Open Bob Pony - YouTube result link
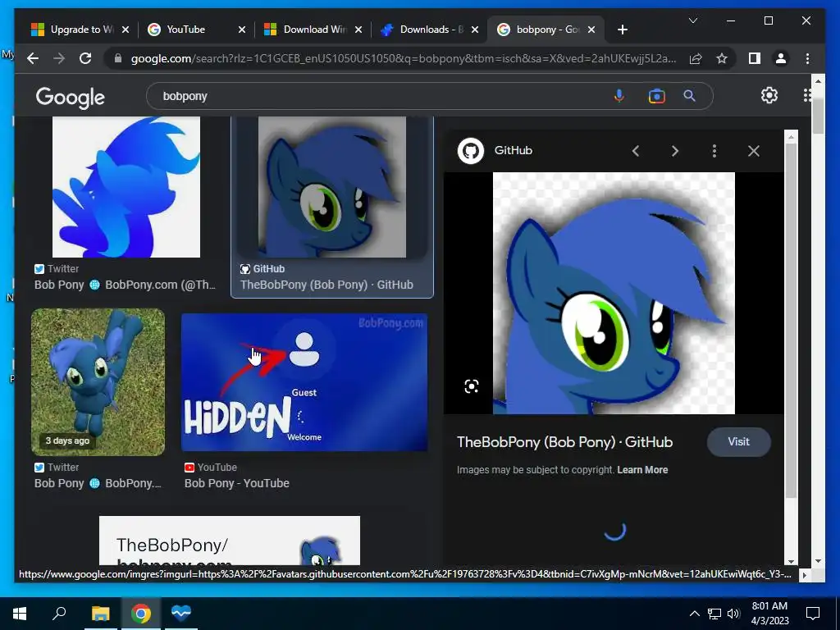 pyautogui.click(x=237, y=483)
